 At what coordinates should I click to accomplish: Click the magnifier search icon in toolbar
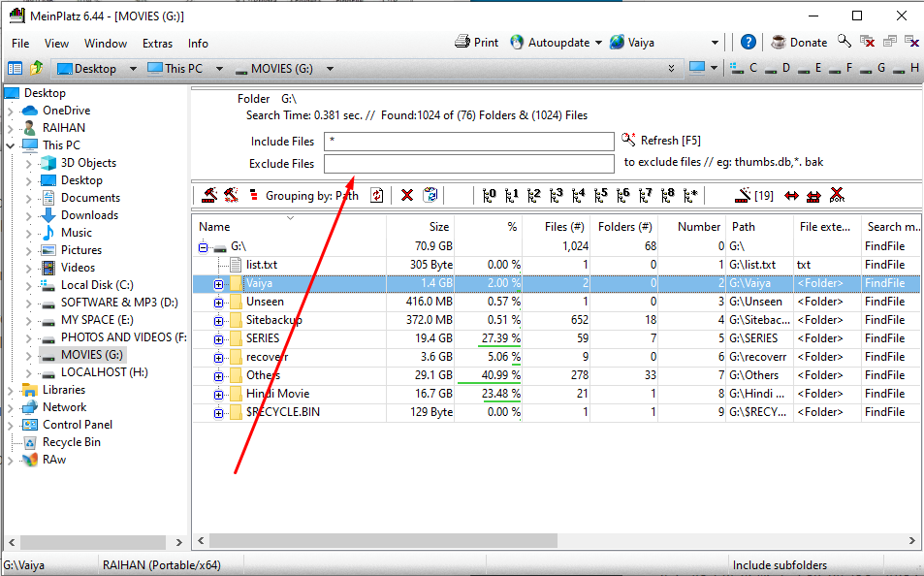click(844, 42)
